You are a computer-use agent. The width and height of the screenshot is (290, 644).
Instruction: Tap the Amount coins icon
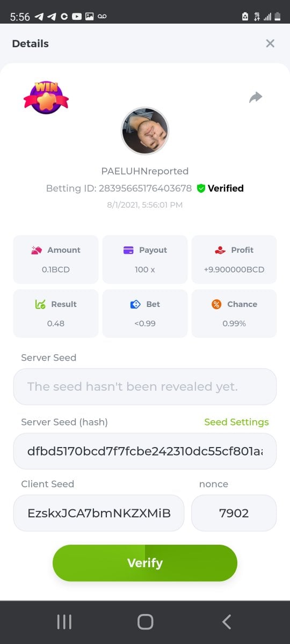[37, 250]
